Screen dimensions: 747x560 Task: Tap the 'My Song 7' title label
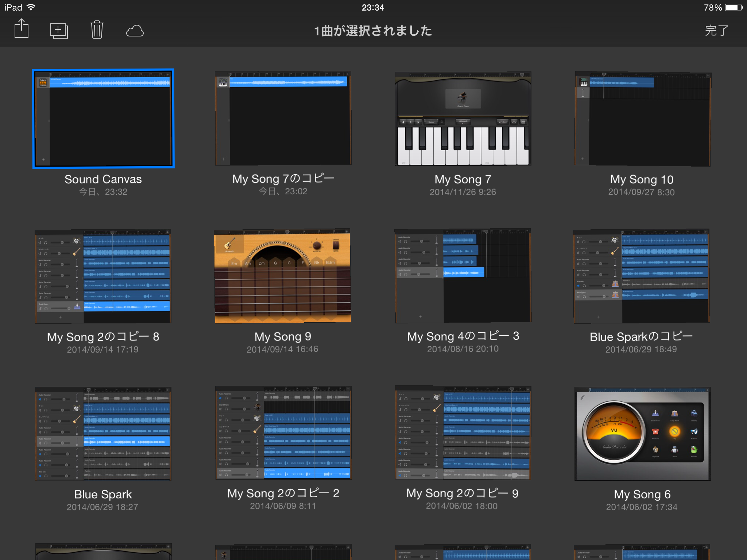[x=463, y=179]
